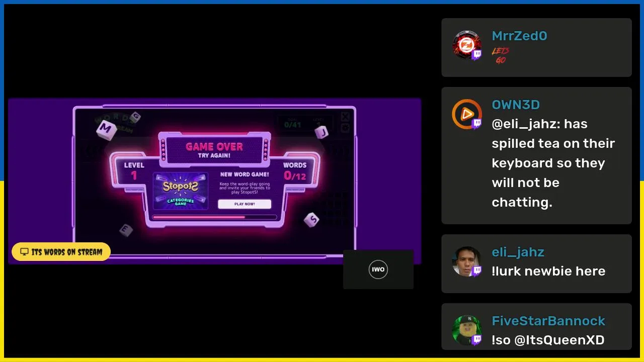Click the WORDS 0/12 panel
The image size is (644, 362).
[295, 171]
